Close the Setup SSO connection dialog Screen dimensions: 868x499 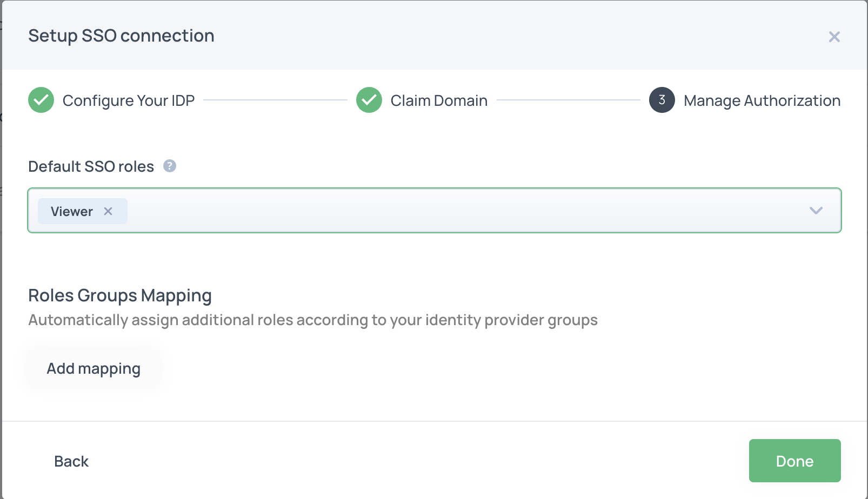click(x=834, y=37)
